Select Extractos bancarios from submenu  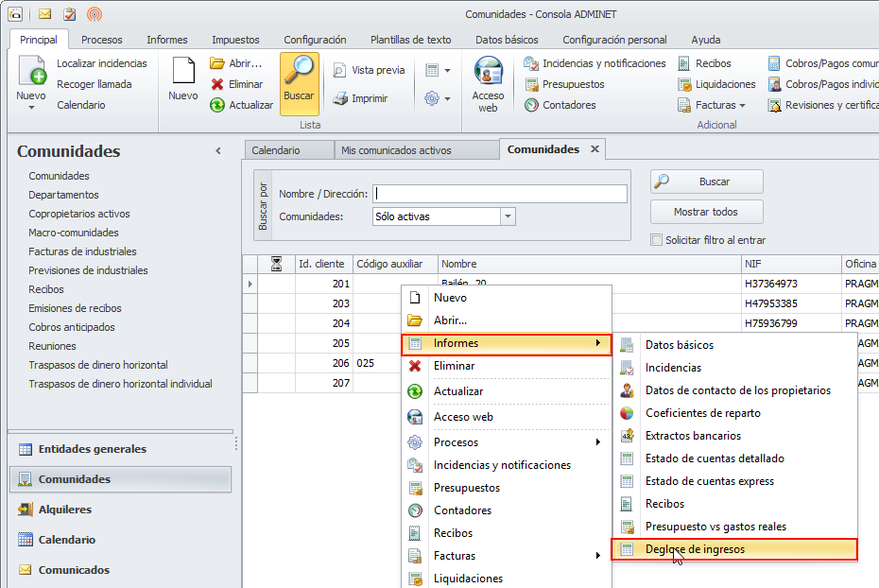[692, 436]
